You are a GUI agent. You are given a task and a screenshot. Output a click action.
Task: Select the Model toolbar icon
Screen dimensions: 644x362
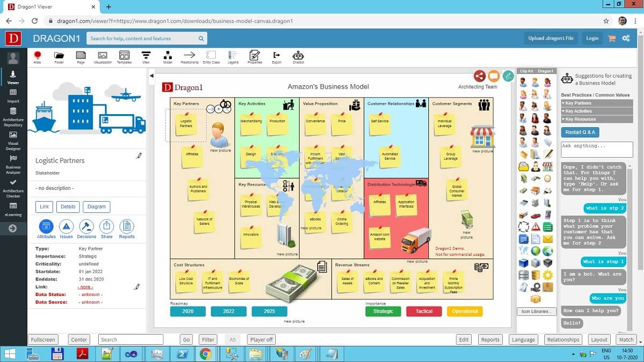click(x=167, y=57)
